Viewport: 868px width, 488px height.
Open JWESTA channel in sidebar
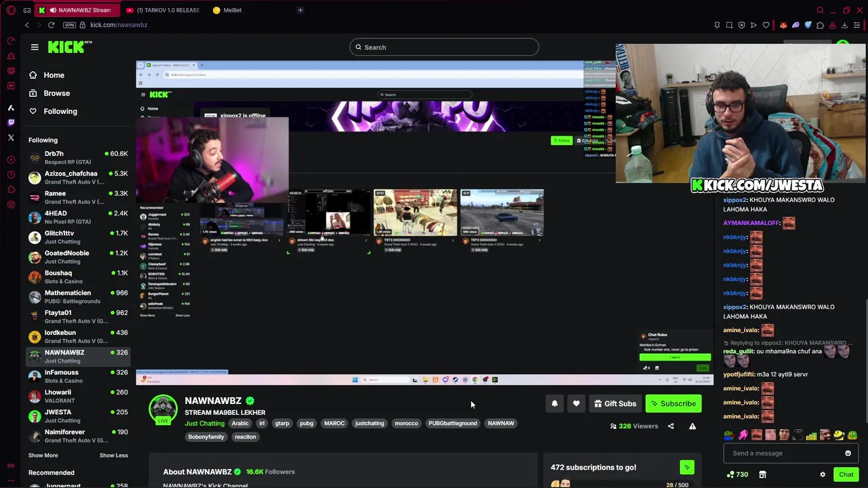[x=78, y=416]
